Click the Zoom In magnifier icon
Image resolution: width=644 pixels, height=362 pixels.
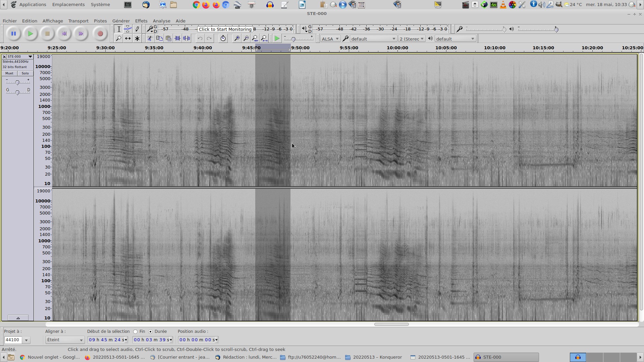click(x=236, y=39)
